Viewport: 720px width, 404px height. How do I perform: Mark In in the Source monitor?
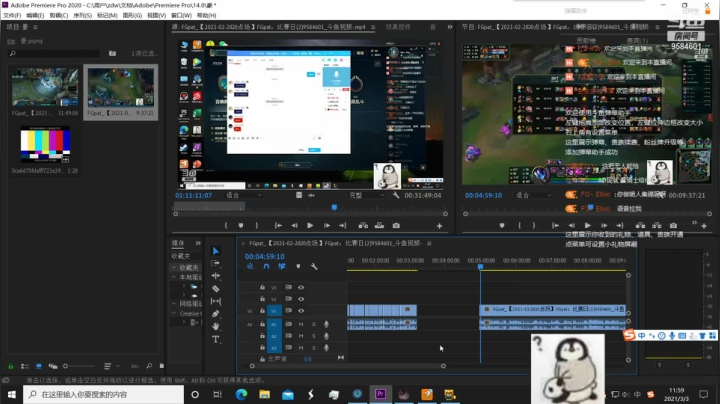coord(225,225)
